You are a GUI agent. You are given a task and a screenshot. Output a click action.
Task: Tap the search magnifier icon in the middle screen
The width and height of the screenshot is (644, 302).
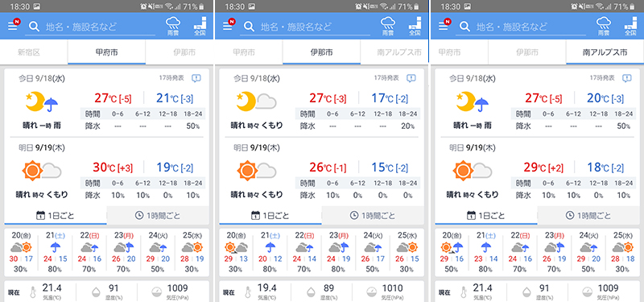[249, 27]
